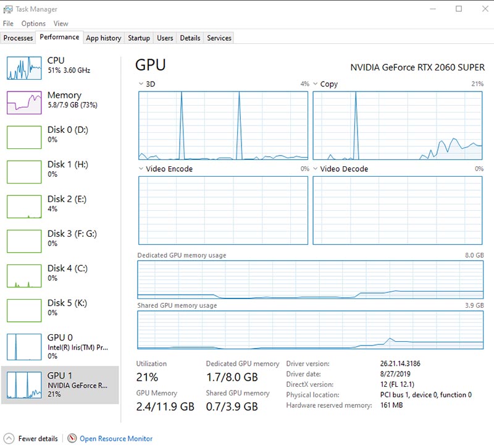Click the 3D engine utilization graph

click(x=223, y=125)
